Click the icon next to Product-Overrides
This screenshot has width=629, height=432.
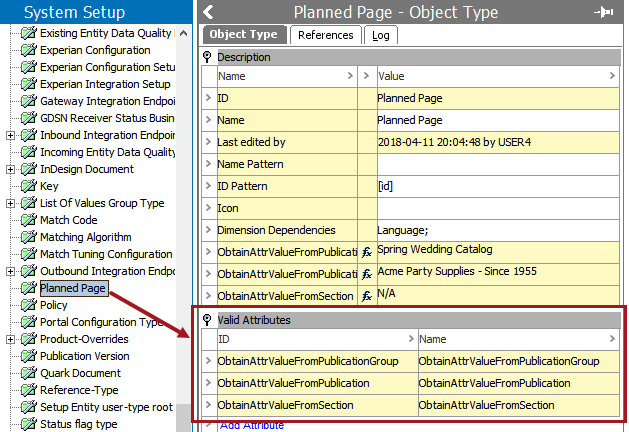tap(29, 339)
